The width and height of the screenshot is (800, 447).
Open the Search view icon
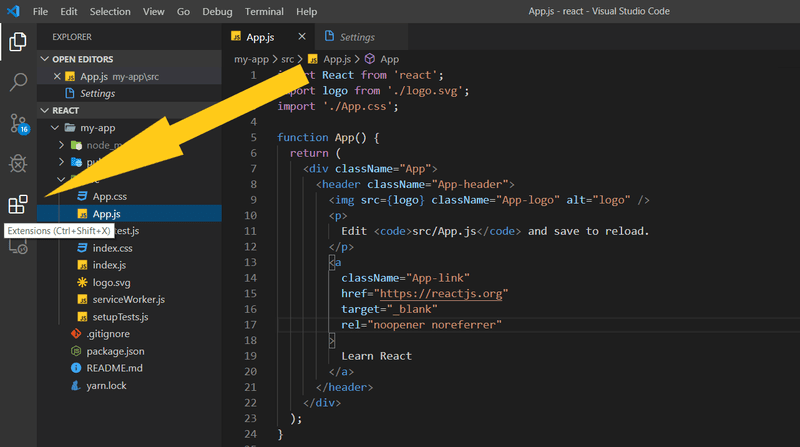click(x=17, y=82)
